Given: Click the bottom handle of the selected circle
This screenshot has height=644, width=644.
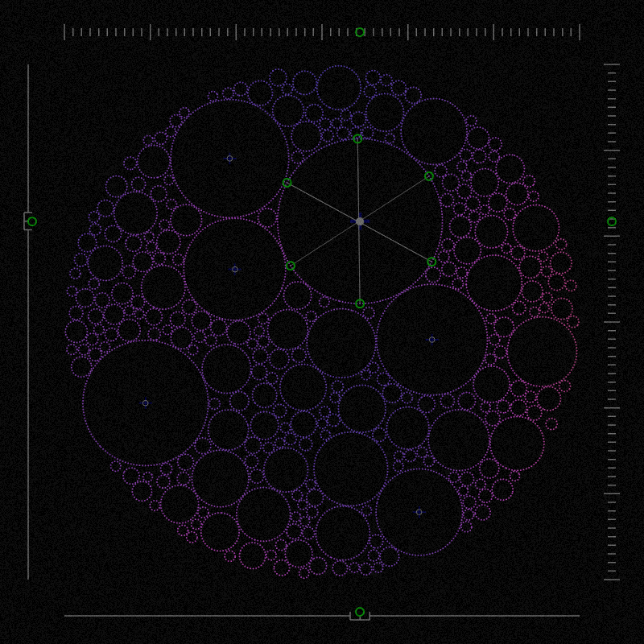Looking at the screenshot, I should [x=360, y=303].
